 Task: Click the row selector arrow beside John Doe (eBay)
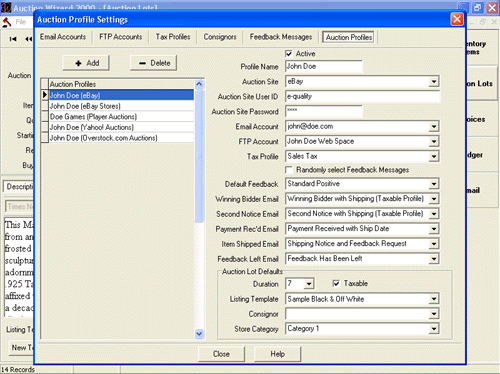click(45, 95)
